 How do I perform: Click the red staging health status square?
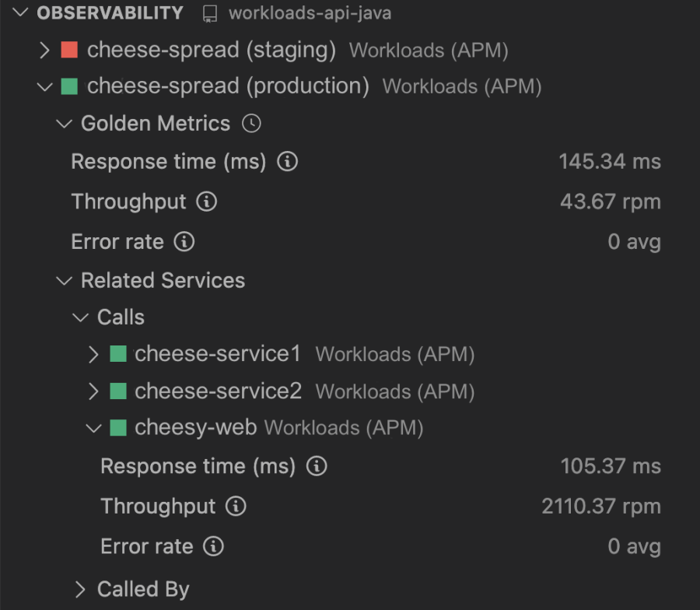point(69,51)
